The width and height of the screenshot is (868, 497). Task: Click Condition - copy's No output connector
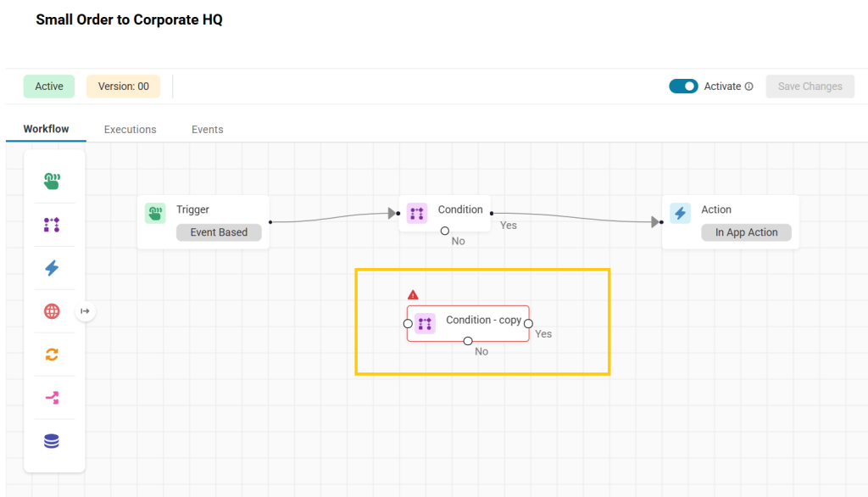468,341
